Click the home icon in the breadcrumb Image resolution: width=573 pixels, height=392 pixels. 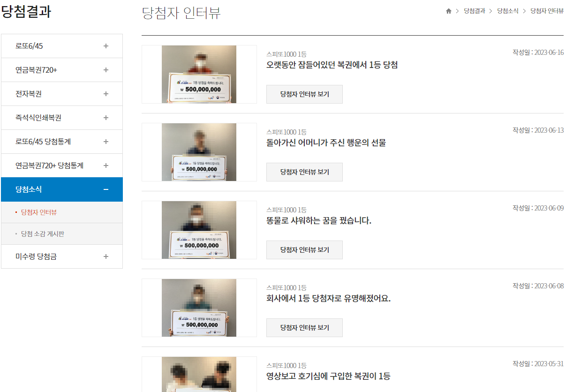coord(448,11)
